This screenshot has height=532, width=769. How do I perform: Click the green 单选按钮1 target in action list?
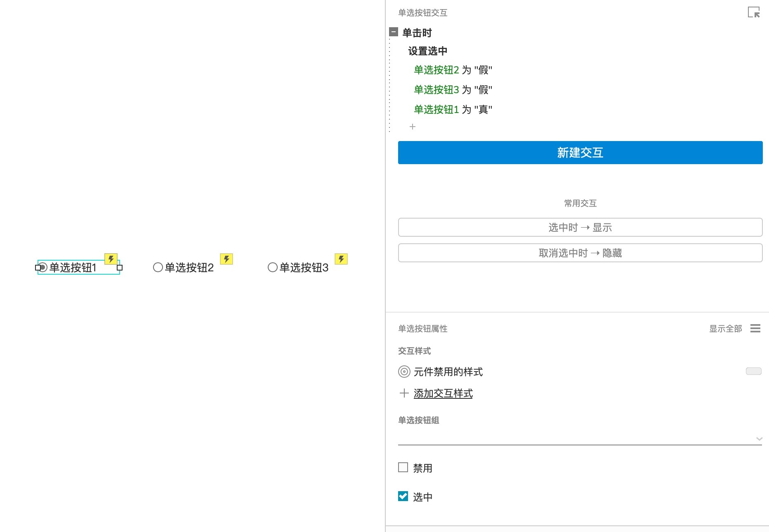pyautogui.click(x=436, y=109)
